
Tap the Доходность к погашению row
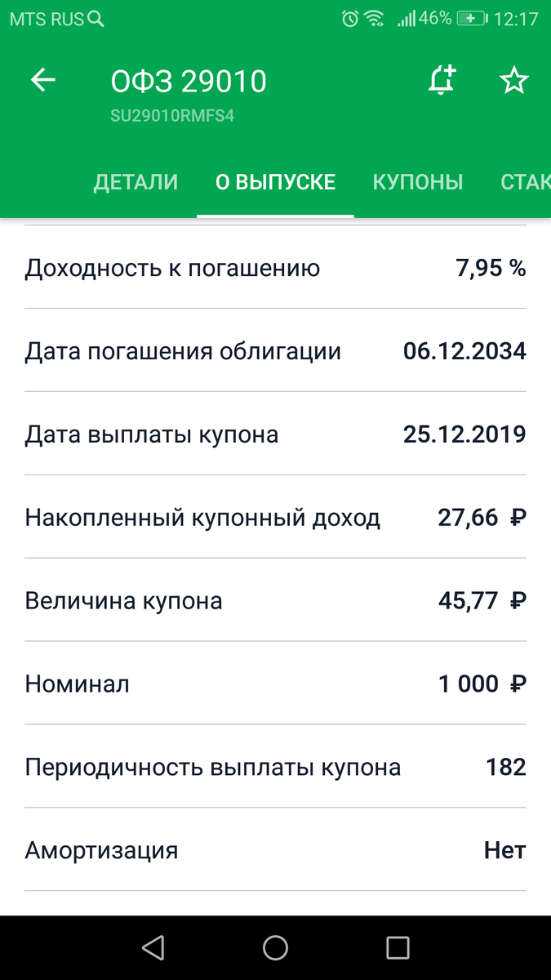pos(275,268)
